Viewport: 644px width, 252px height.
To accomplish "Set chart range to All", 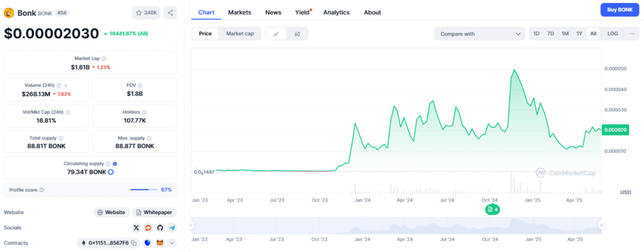I will click(x=593, y=34).
